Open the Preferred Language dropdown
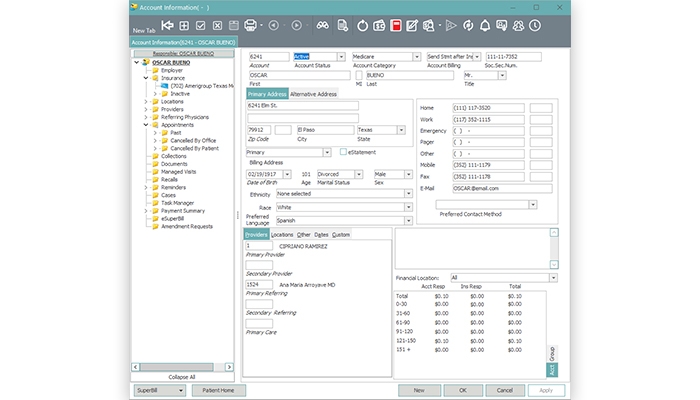 pos(408,220)
